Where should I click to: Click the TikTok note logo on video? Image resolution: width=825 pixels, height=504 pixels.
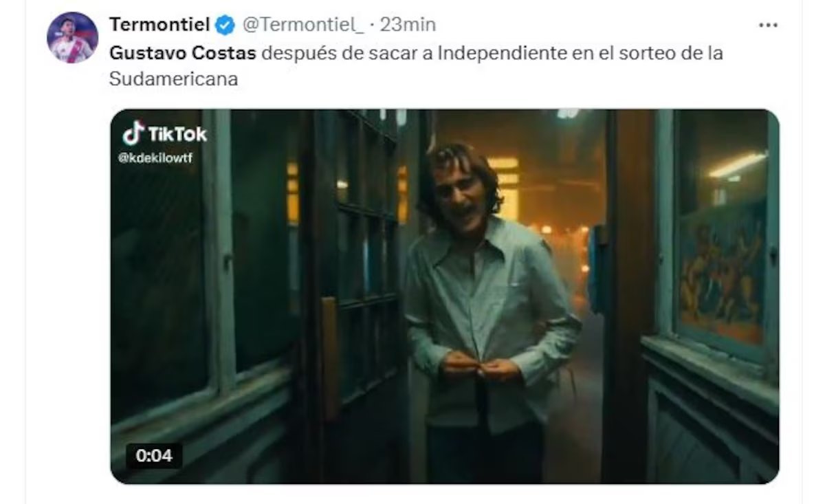[133, 133]
